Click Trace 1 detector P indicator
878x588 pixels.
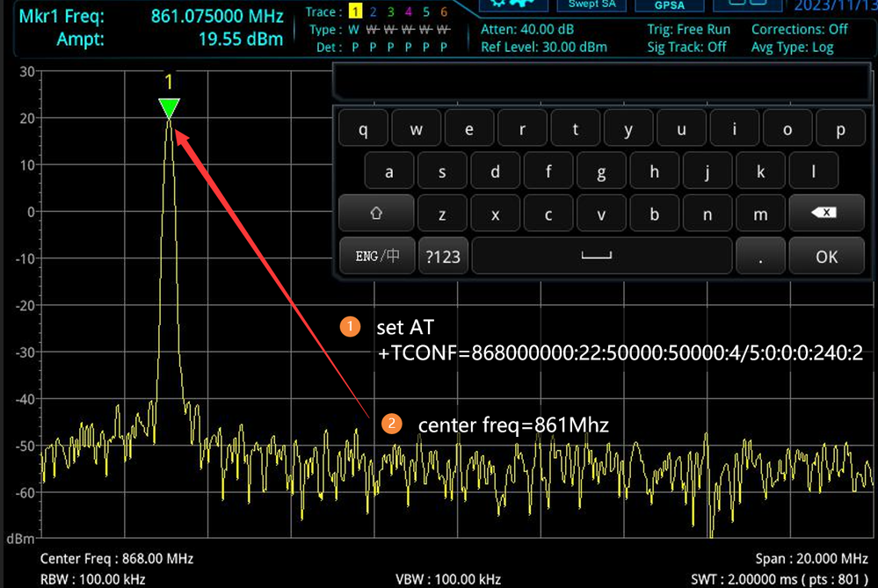pyautogui.click(x=355, y=47)
